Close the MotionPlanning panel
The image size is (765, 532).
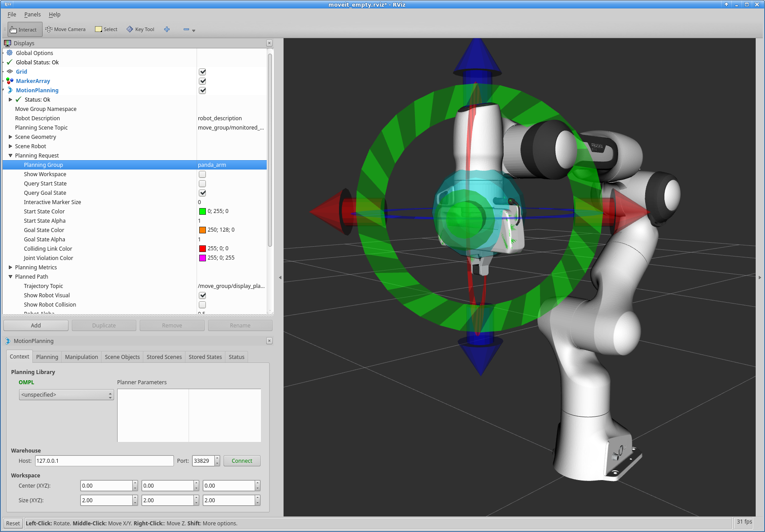click(x=269, y=341)
